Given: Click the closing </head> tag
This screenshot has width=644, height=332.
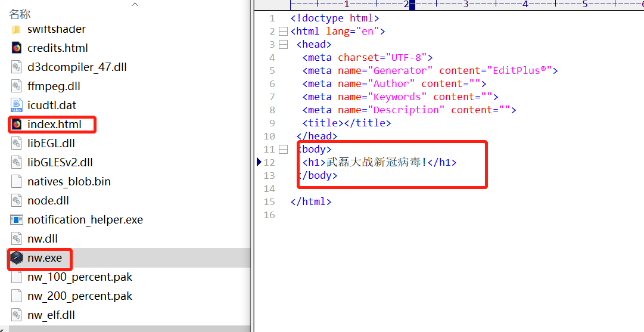Looking at the screenshot, I should [x=317, y=136].
